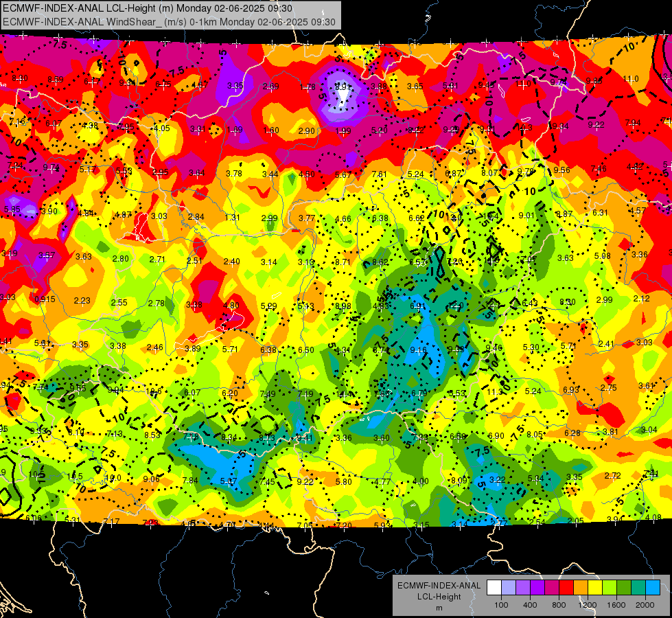
Task: Click the 2.84 value on the map
Action: tap(196, 216)
